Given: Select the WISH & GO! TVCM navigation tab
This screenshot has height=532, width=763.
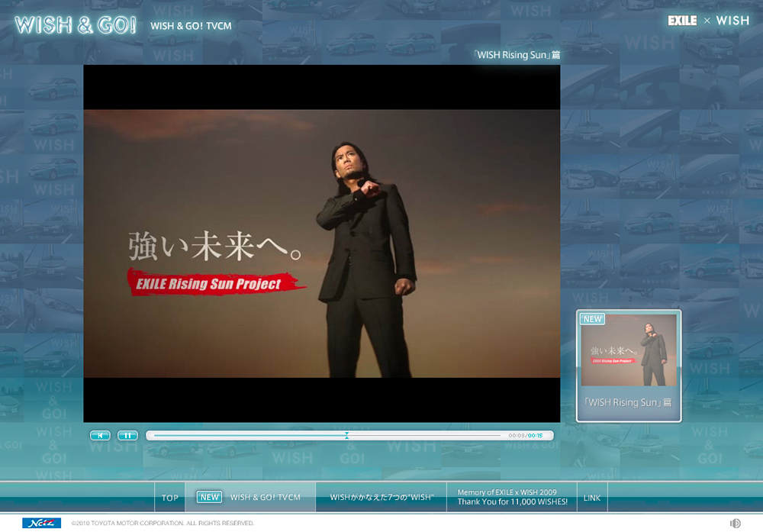Looking at the screenshot, I should (x=250, y=497).
